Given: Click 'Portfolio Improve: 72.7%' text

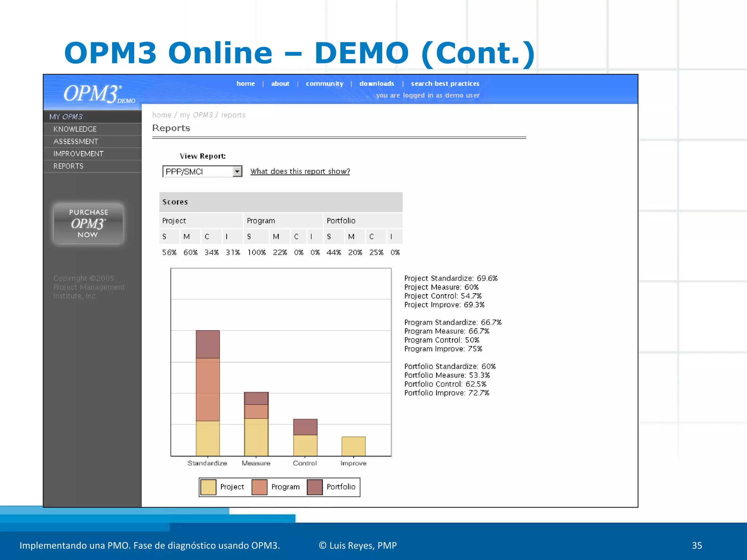Looking at the screenshot, I should pos(447,393).
